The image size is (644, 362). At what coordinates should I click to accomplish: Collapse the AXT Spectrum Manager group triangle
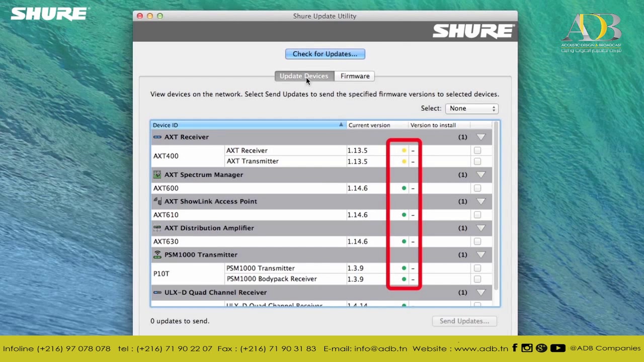(x=481, y=174)
